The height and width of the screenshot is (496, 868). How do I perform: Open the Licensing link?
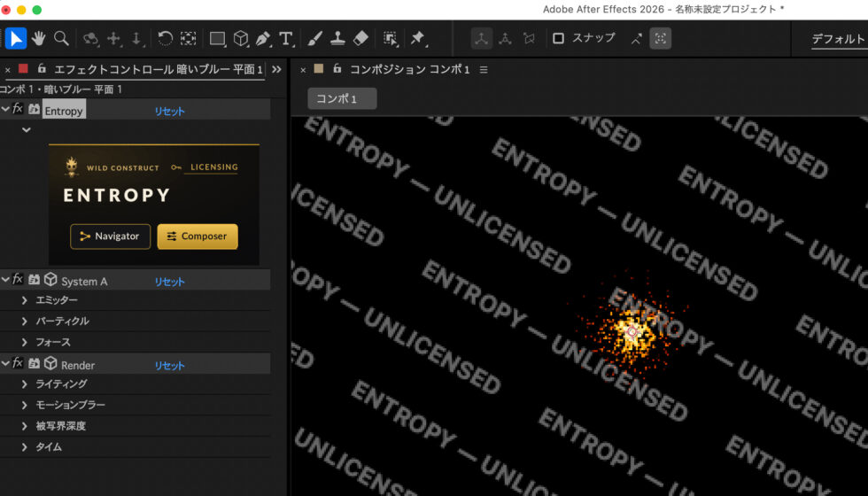click(x=213, y=167)
